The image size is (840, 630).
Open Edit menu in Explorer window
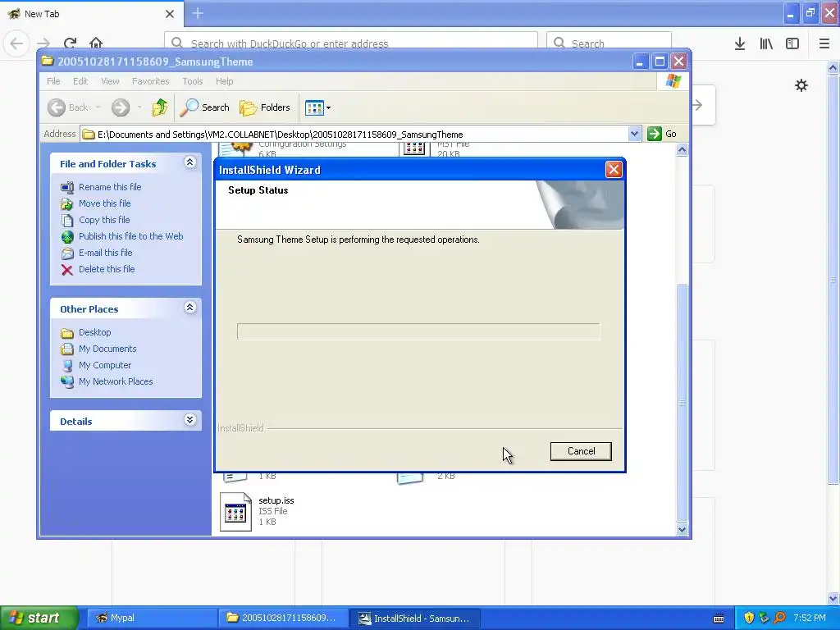point(80,81)
